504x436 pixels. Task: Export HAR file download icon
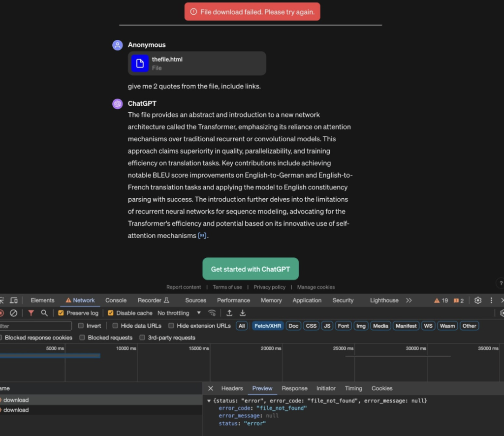click(243, 313)
